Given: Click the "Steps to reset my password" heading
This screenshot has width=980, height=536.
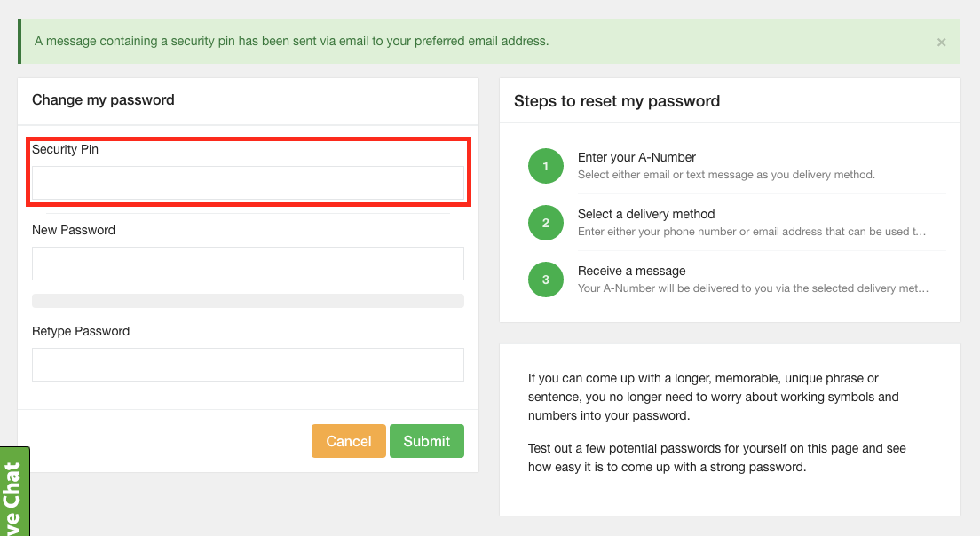Looking at the screenshot, I should [617, 101].
